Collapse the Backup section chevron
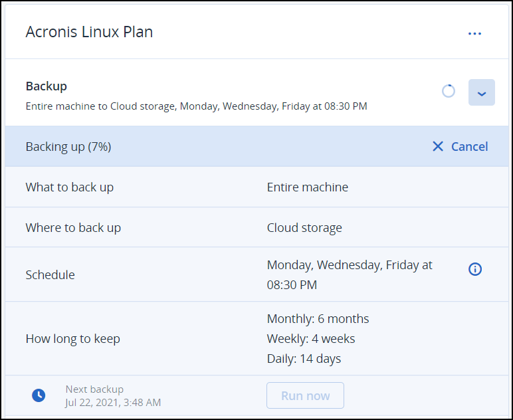Screen dimensions: 513x420 [481, 92]
